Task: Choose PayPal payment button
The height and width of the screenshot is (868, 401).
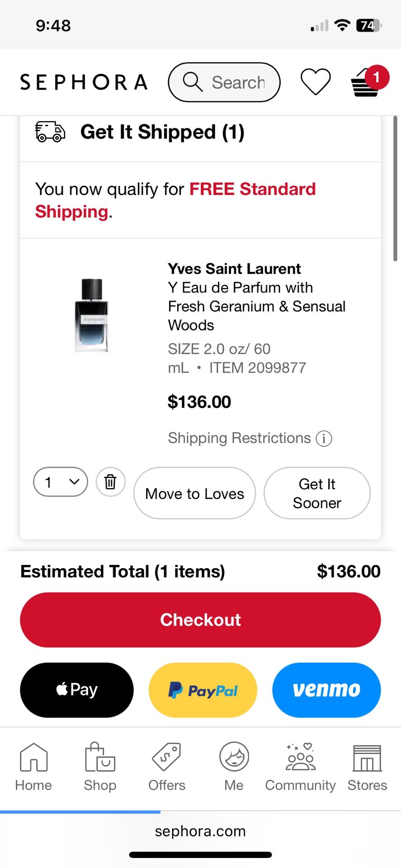Action: pyautogui.click(x=203, y=690)
